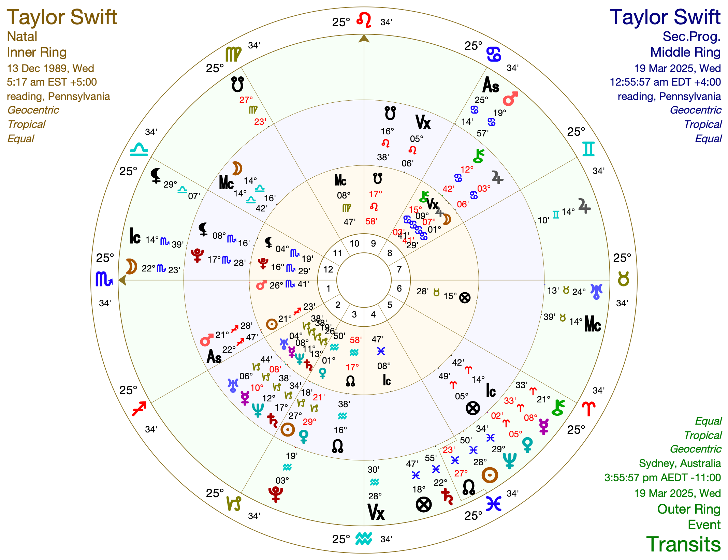Click the house number 7 label
This screenshot has height=560, width=728.
(x=399, y=269)
